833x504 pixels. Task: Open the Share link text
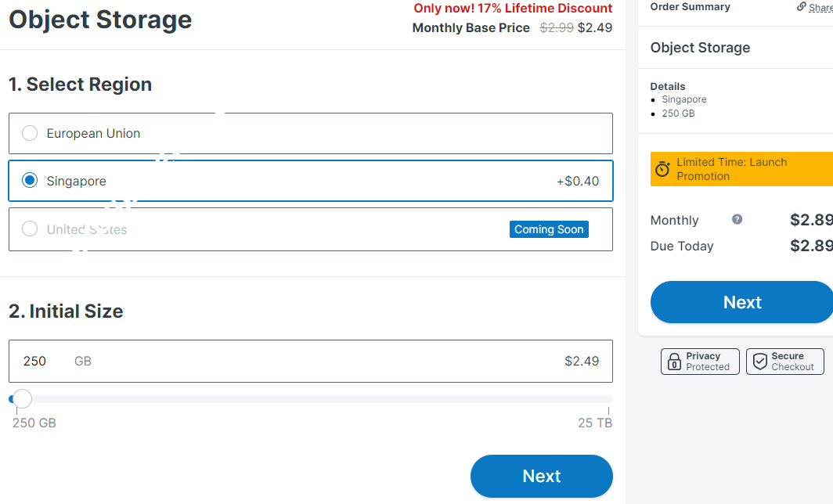[x=820, y=8]
